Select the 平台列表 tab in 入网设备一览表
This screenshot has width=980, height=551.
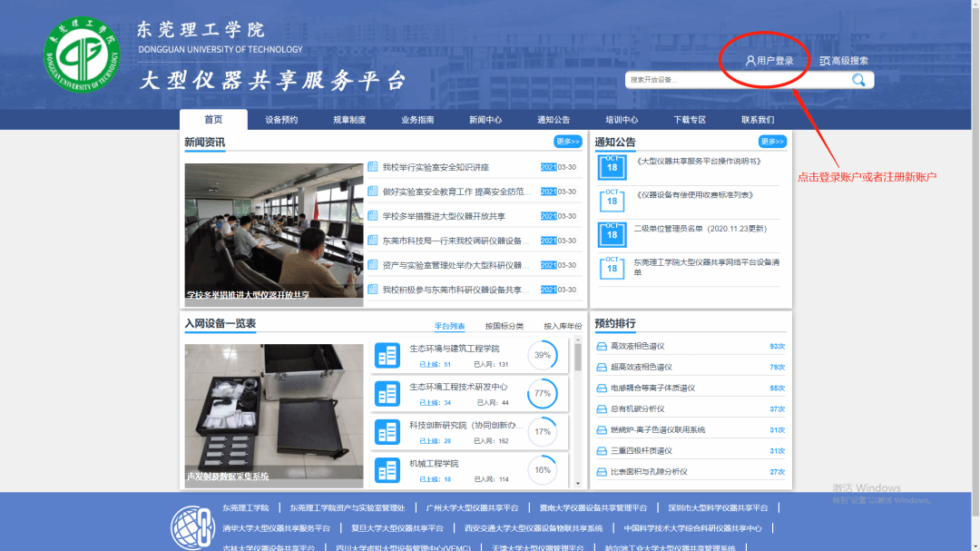click(x=449, y=326)
